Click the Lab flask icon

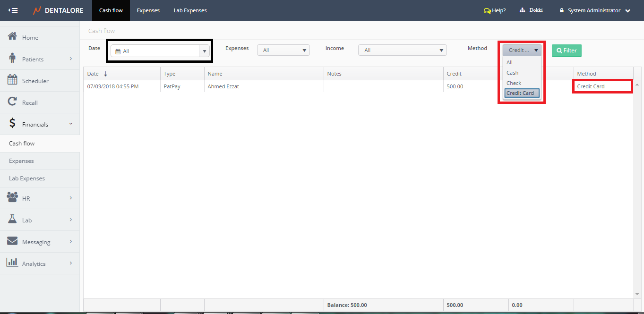[12, 220]
